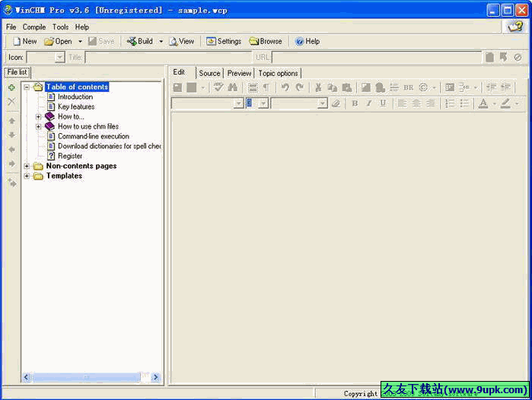The height and width of the screenshot is (400, 532).
Task: Click in the Title input field
Action: (x=168, y=57)
